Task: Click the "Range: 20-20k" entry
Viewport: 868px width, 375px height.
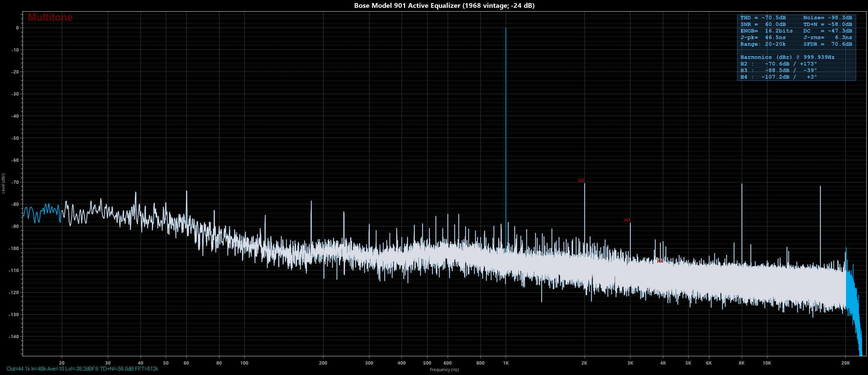Action: 763,44
